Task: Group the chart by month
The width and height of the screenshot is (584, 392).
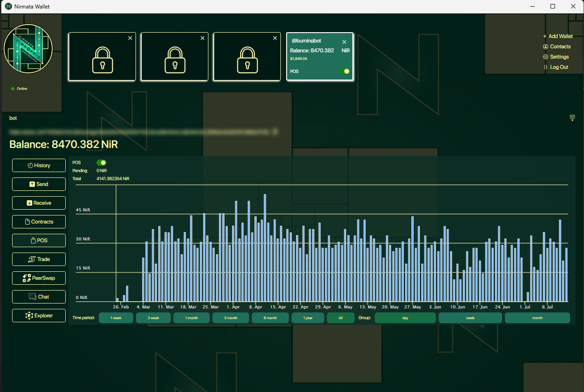Action: 537,318
